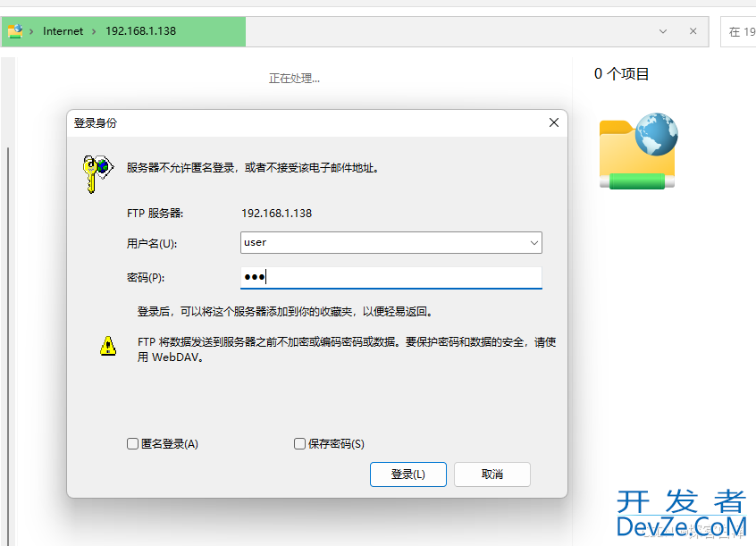Click the yellow warning triangle icon
The image size is (756, 546).
click(x=108, y=346)
